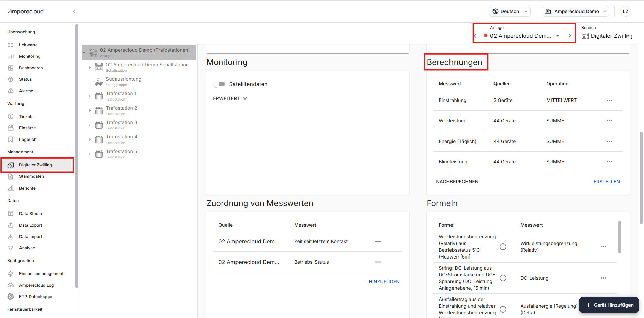Open Dashboards in the sidebar menu
The image size is (644, 318).
31,68
